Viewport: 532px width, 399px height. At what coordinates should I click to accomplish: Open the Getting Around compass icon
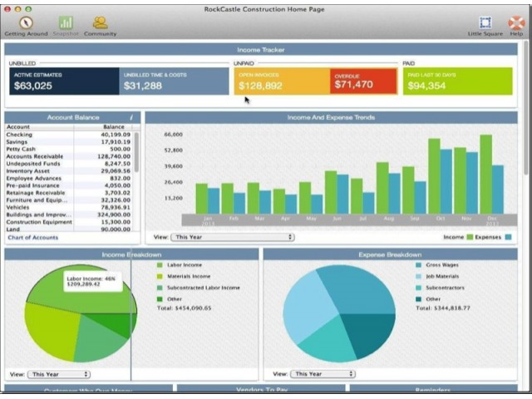(x=26, y=22)
